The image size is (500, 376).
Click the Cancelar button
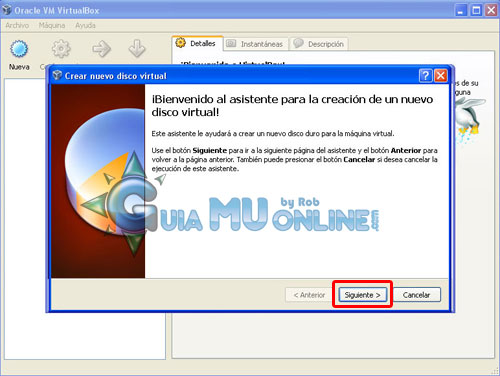[417, 295]
